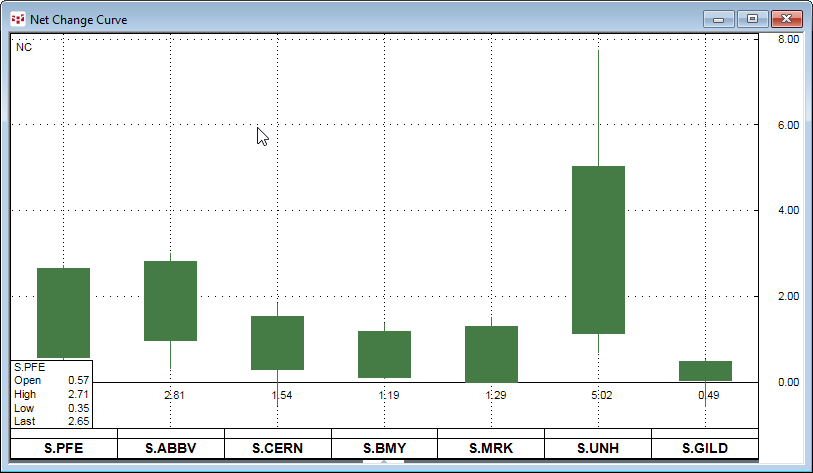813x473 pixels.
Task: Pick the S.BMY symbol label
Action: coord(384,448)
